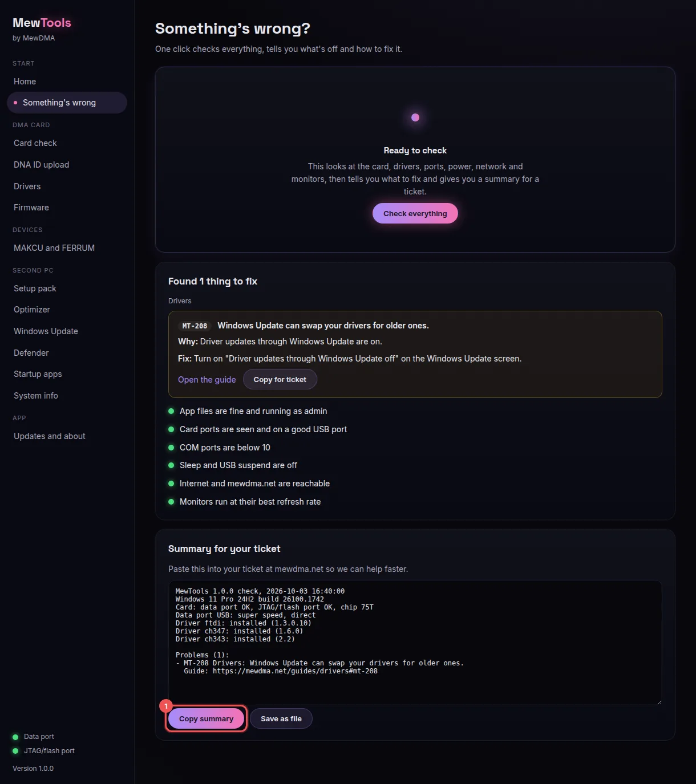Click 'by MewDMA' subtitle
This screenshot has width=696, height=784.
pos(34,38)
